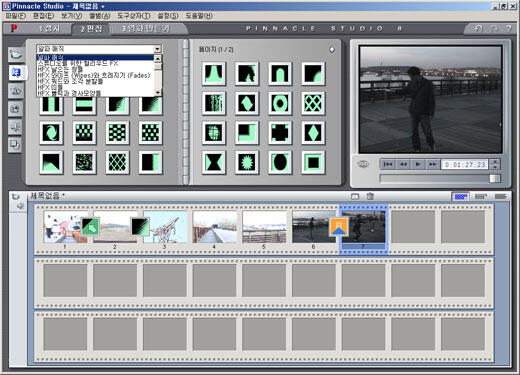Choose the ring donut transition thumbnail

coord(280,103)
